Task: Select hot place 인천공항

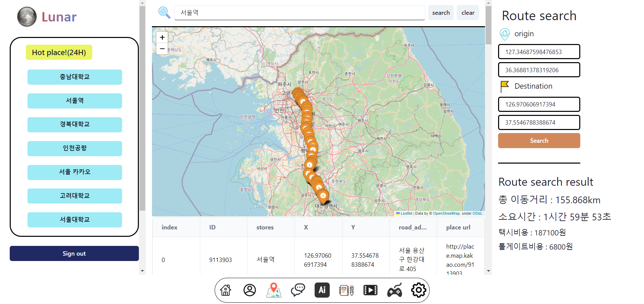Action: (x=75, y=148)
